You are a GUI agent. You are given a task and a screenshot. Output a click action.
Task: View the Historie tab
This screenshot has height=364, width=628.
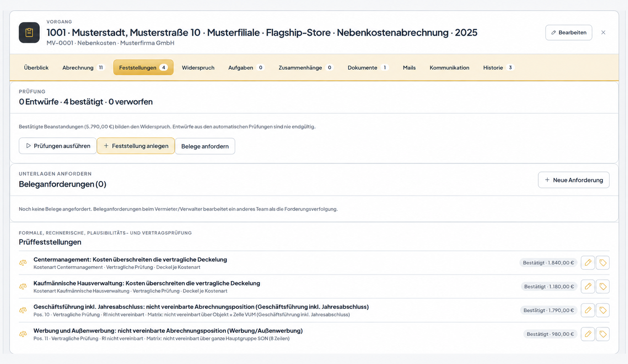point(499,67)
